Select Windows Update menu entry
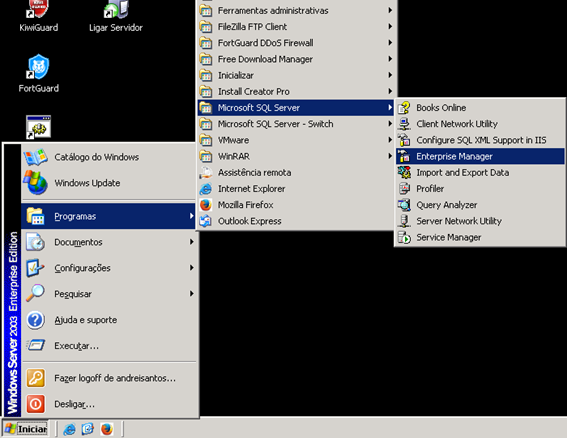The image size is (567, 438). click(108, 183)
